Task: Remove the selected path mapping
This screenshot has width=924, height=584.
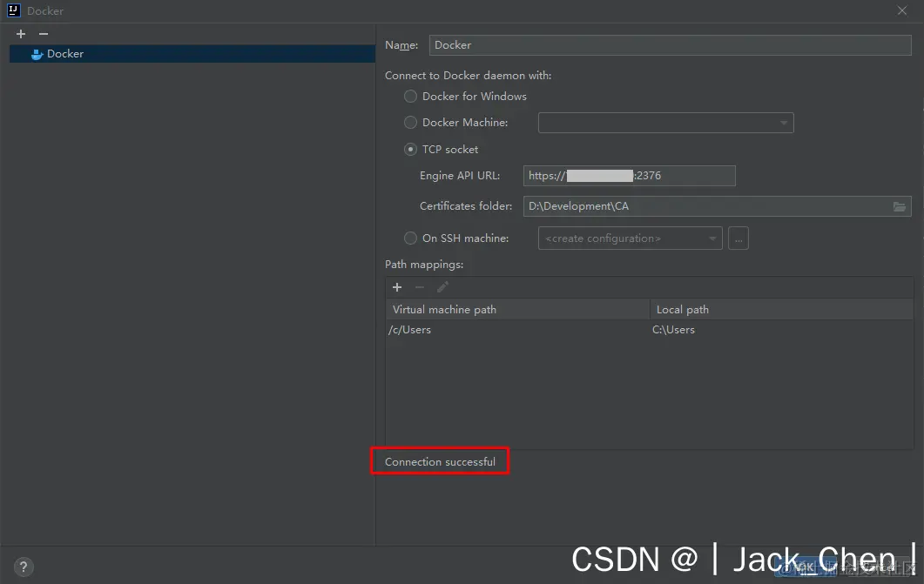Action: pyautogui.click(x=420, y=287)
